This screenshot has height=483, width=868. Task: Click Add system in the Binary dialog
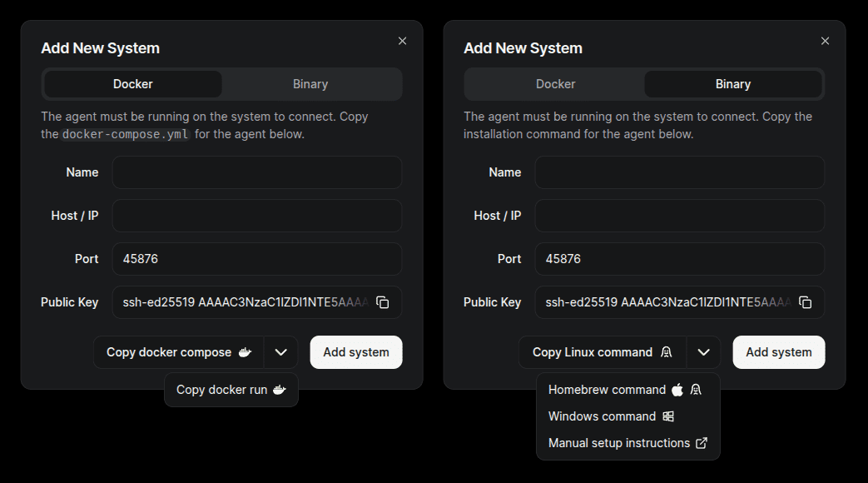coord(778,352)
